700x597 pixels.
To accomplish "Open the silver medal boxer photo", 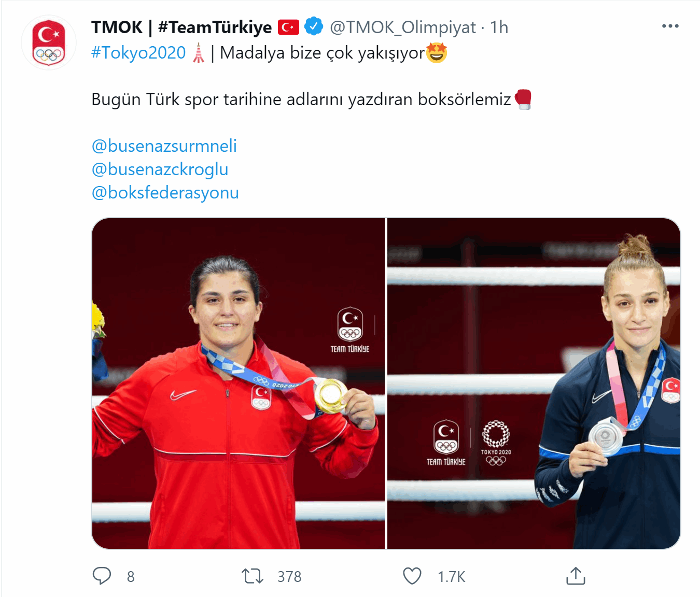I will tap(534, 383).
